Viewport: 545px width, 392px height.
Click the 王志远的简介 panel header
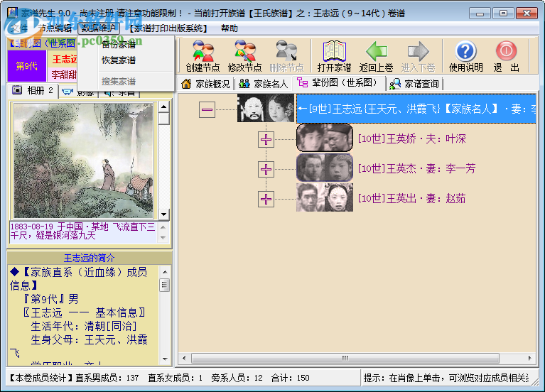[90, 258]
